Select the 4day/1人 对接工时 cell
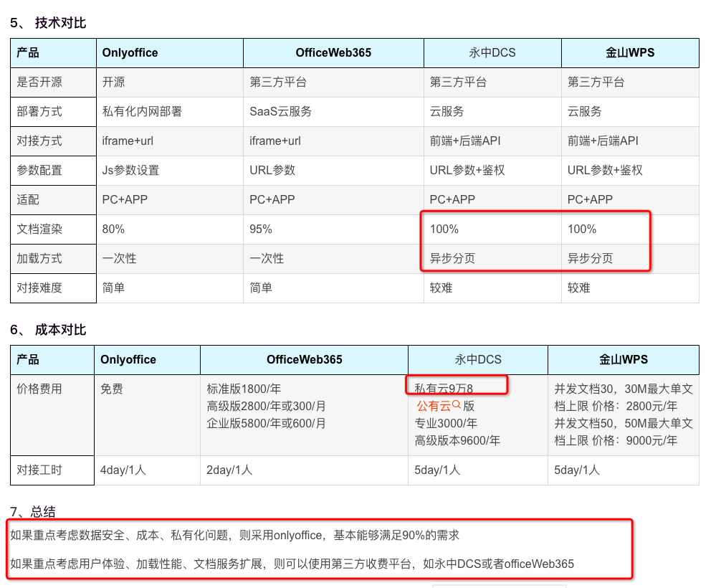Viewport: 716px width, 588px height. click(123, 470)
